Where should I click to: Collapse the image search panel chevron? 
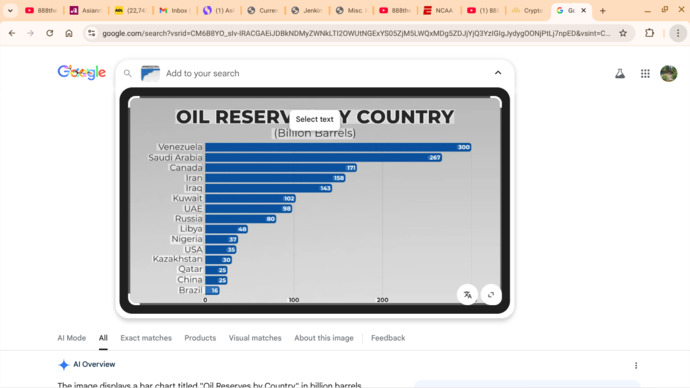coord(498,73)
